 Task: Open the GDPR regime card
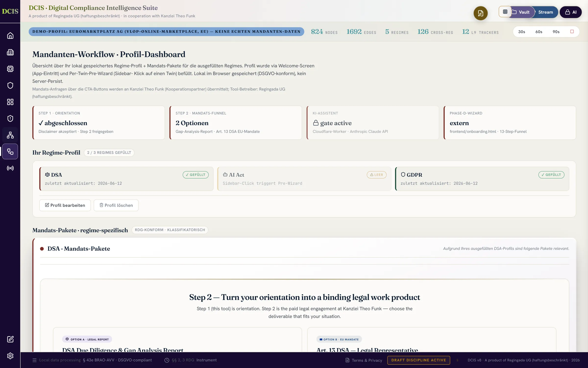tap(482, 179)
